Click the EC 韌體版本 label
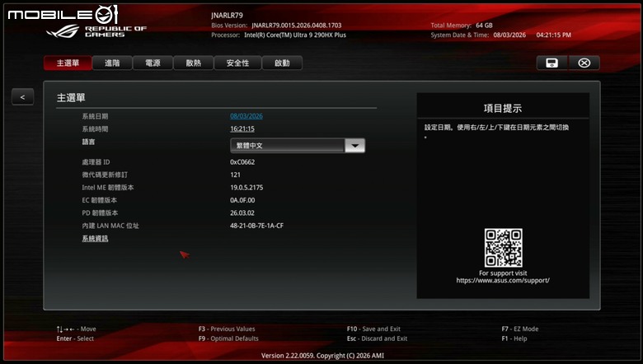The height and width of the screenshot is (364, 643). [99, 200]
